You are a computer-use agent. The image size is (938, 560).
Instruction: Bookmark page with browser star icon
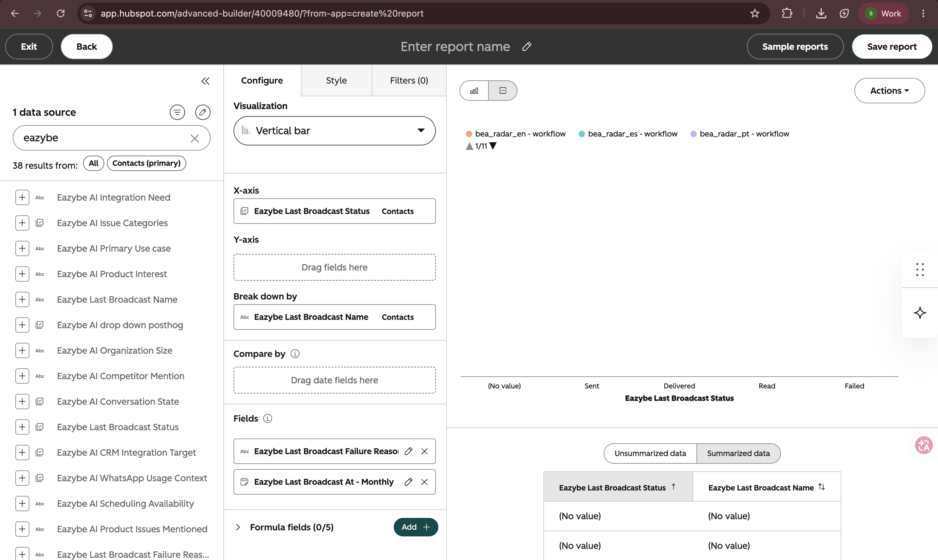click(755, 14)
